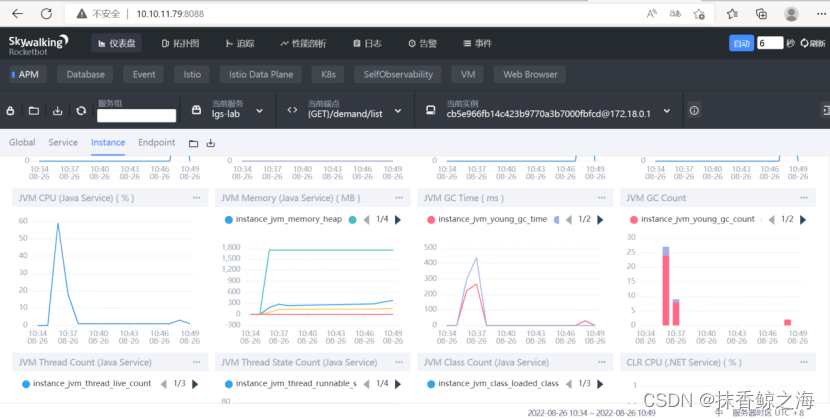830x419 pixels.
Task: Open the translate page icon
Action: coord(675,14)
